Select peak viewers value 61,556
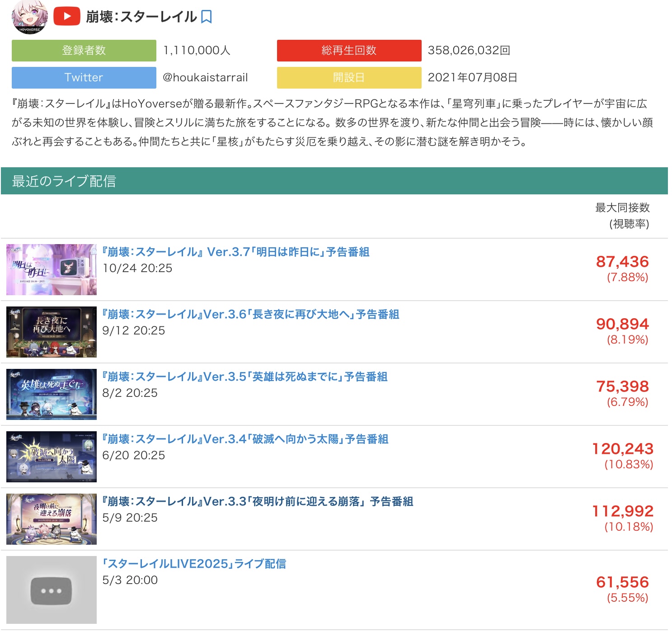Image resolution: width=672 pixels, height=641 pixels. pyautogui.click(x=622, y=582)
